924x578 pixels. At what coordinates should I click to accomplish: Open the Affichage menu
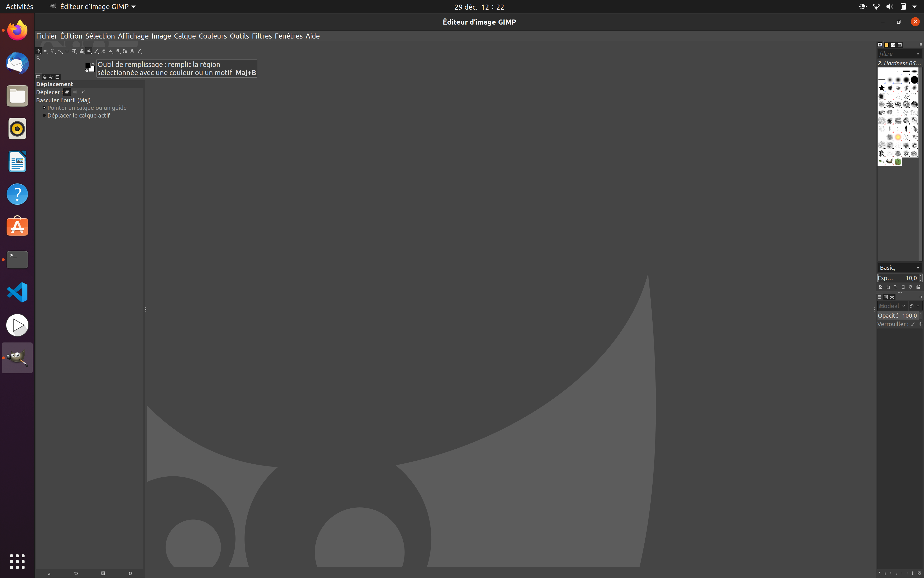coord(133,36)
